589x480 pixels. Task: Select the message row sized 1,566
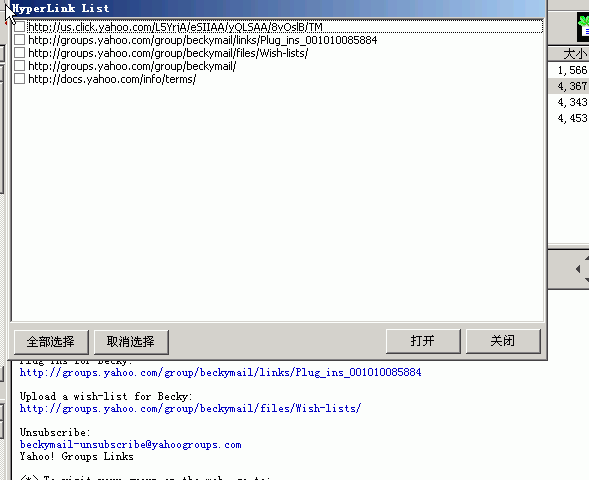[x=569, y=70]
